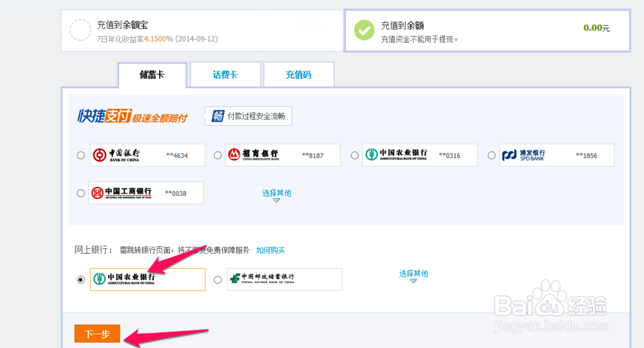Select Bank of China card 4634 radio

coord(81,155)
